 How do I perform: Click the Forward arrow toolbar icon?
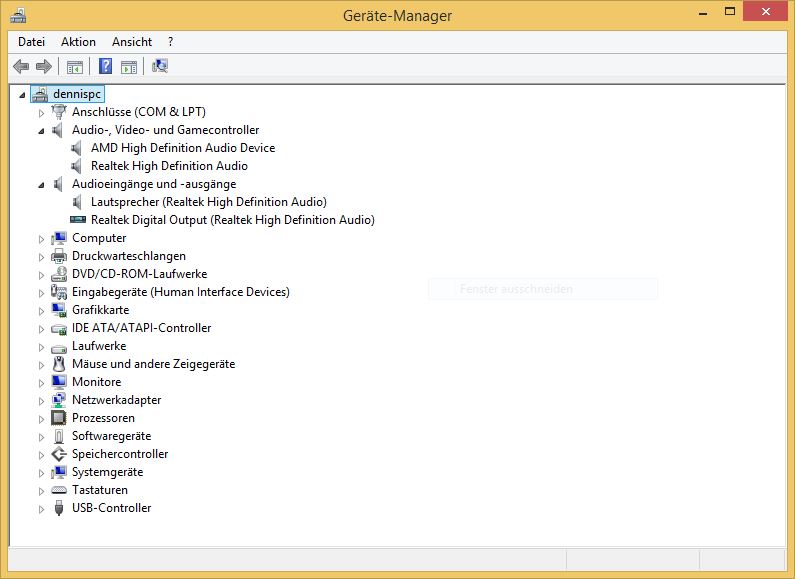click(44, 66)
